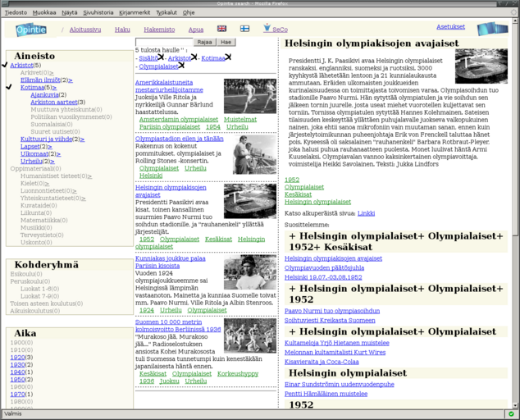Uncheck the Kotimaa checkmark
Viewport: 520px width, 420px height.
click(x=9, y=87)
